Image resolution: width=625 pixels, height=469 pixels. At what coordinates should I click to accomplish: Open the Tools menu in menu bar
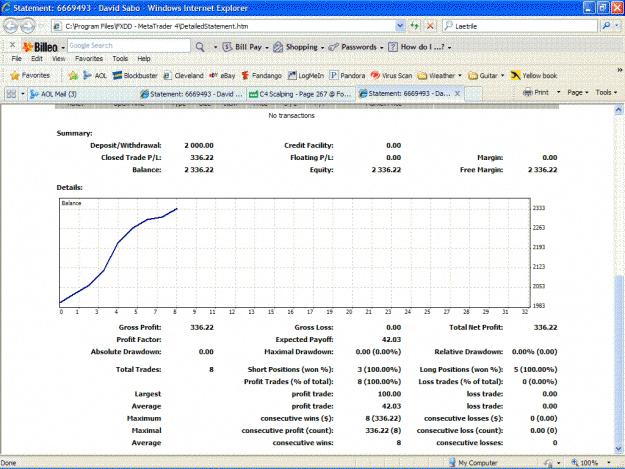tap(120, 59)
